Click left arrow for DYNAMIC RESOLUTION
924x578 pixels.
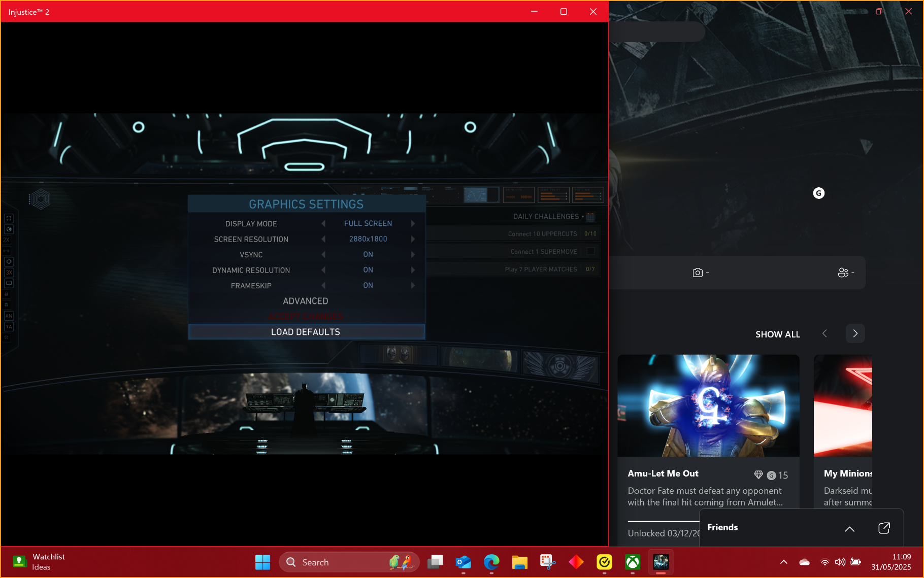(323, 270)
